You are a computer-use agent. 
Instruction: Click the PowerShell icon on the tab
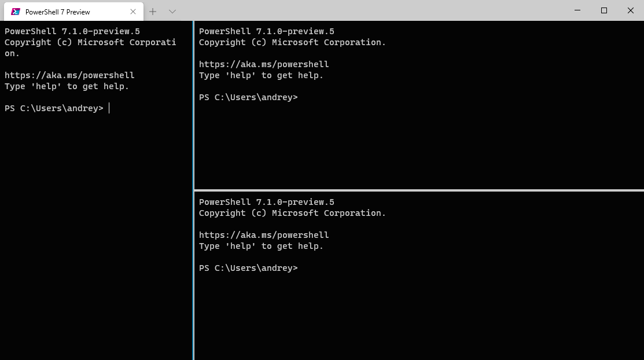(16, 12)
